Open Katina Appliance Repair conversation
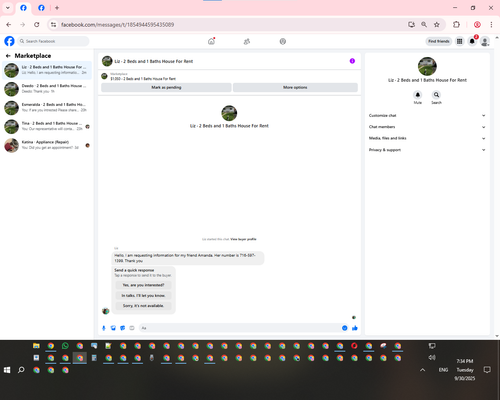This screenshot has height=400, width=500. [47, 145]
